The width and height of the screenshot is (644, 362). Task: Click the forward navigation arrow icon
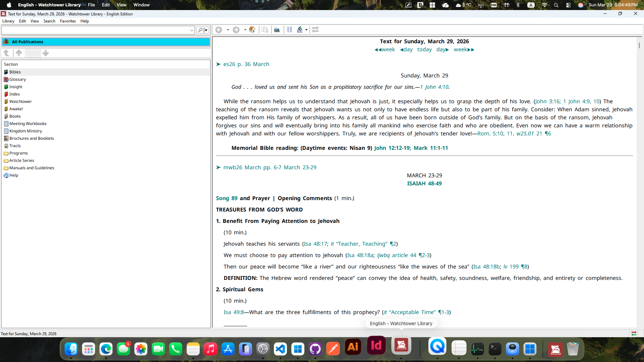click(x=236, y=29)
